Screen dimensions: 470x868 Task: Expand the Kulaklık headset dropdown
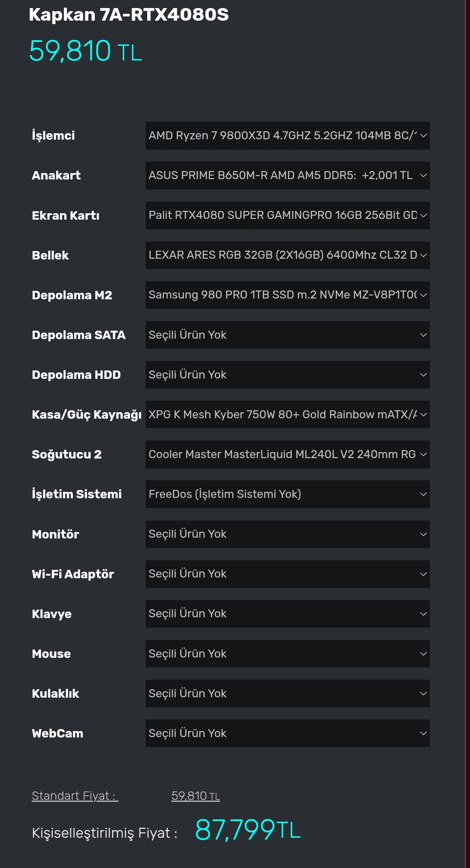287,693
